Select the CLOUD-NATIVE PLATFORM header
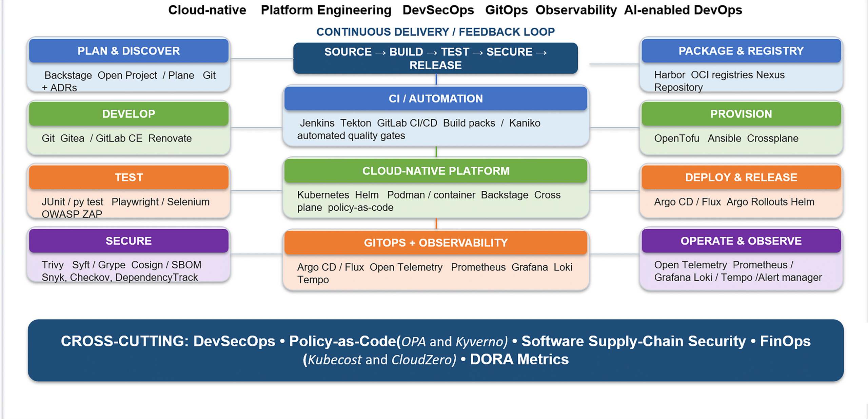Screen dimensions: 868x419 pyautogui.click(x=436, y=171)
